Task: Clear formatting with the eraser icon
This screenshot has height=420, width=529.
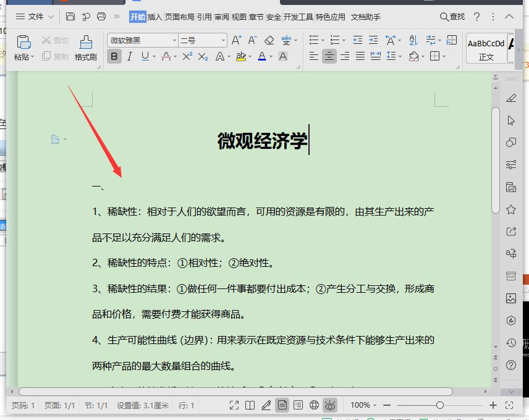Action: 269,40
